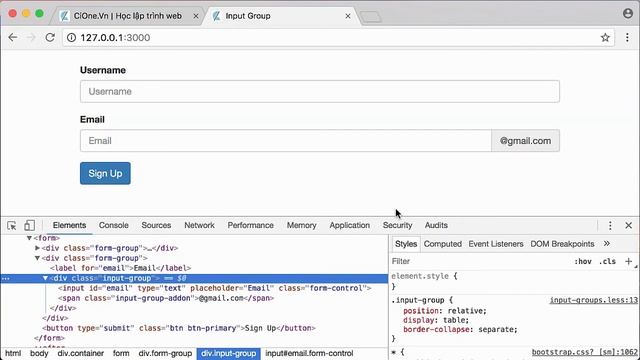Screen dimensions: 640x360
Task: Toggle :hov element state panel
Action: click(x=583, y=262)
